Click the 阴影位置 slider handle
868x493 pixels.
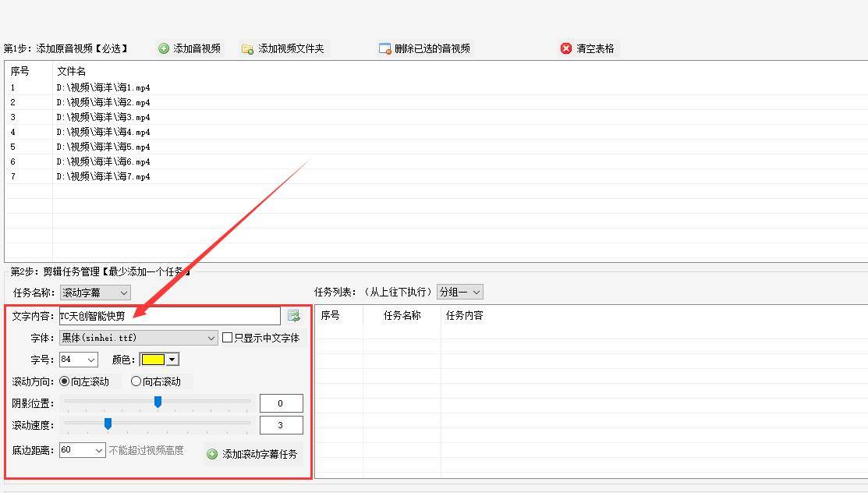tap(158, 402)
